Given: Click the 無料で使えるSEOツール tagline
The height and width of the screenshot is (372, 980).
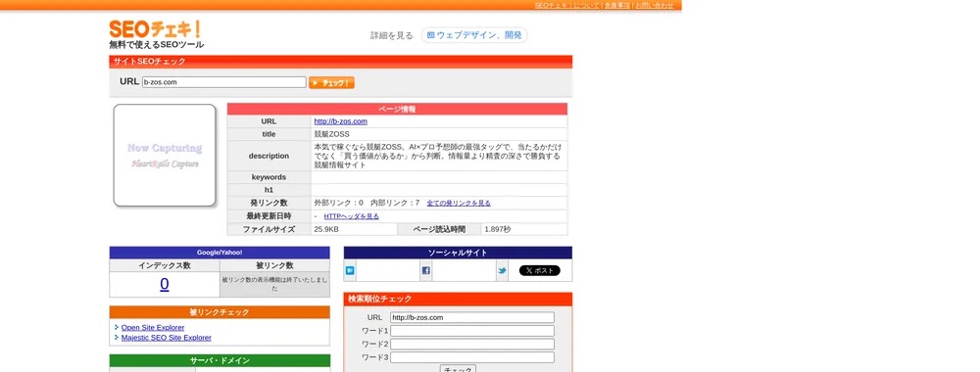Looking at the screenshot, I should tap(156, 45).
